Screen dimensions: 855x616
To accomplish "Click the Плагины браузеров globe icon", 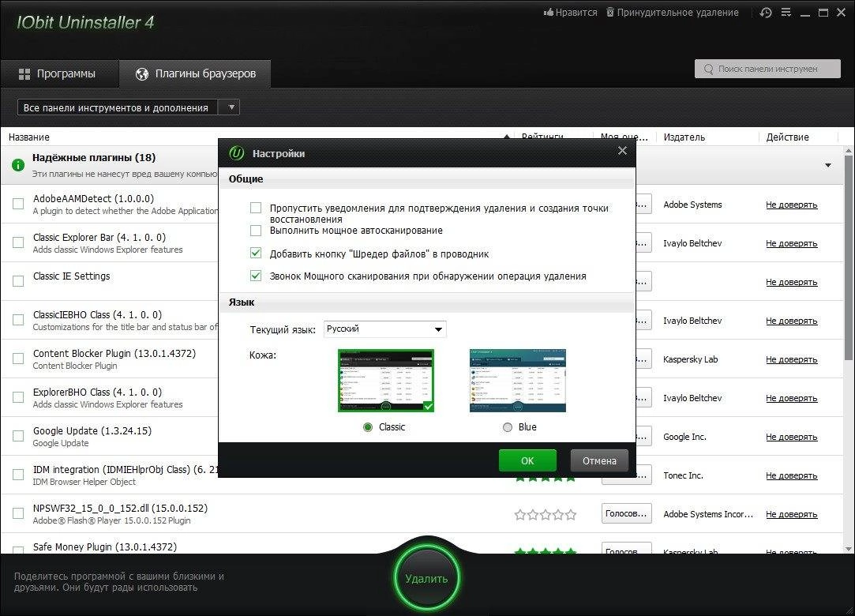I will pyautogui.click(x=142, y=73).
